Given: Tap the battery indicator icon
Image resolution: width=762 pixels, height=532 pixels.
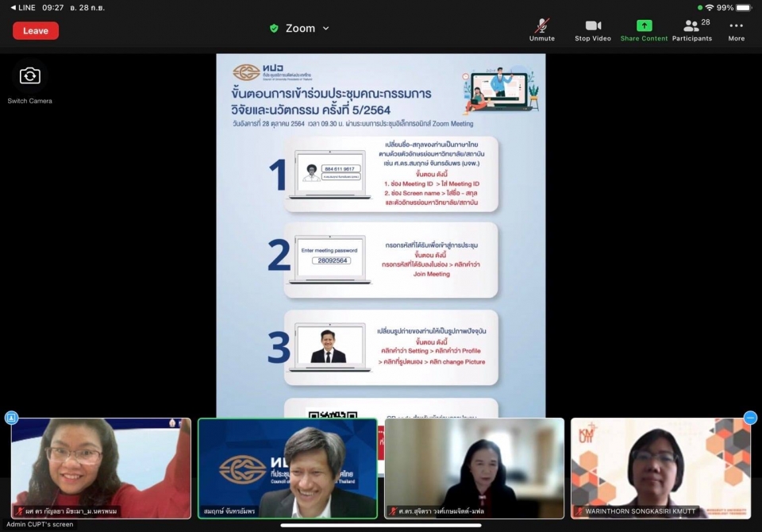Looking at the screenshot, I should [x=744, y=8].
